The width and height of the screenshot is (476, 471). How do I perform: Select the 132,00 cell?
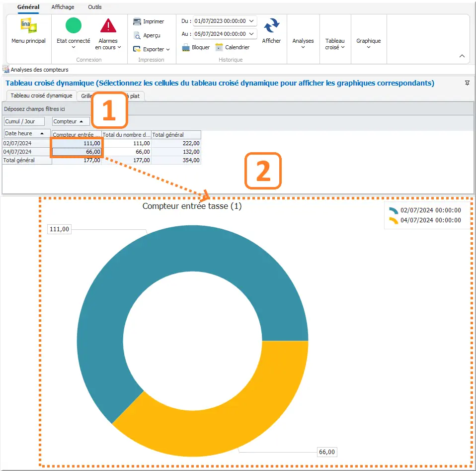tap(176, 152)
